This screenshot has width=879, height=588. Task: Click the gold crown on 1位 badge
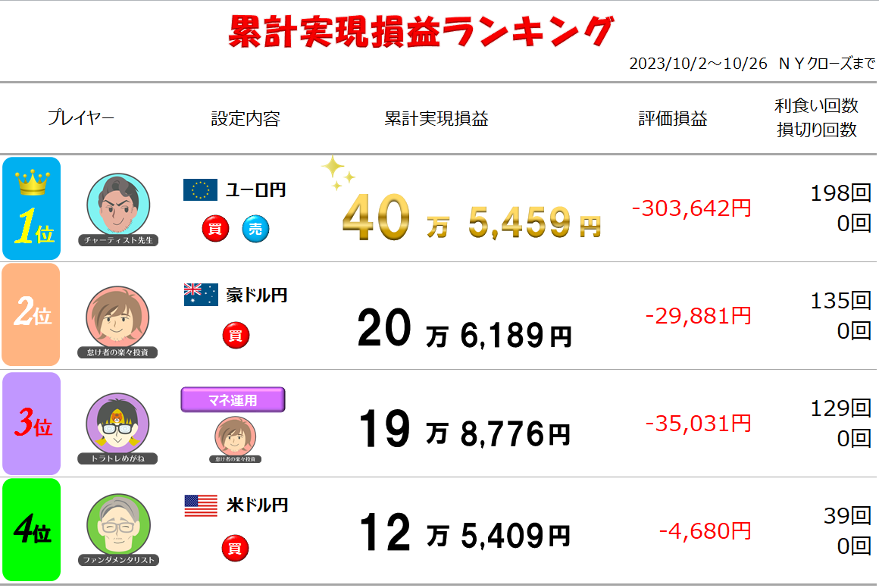(x=33, y=182)
